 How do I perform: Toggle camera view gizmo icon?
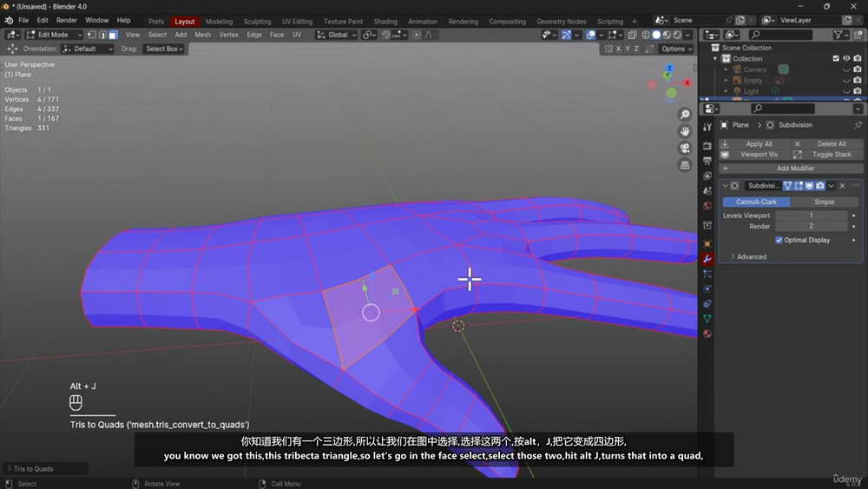click(685, 148)
